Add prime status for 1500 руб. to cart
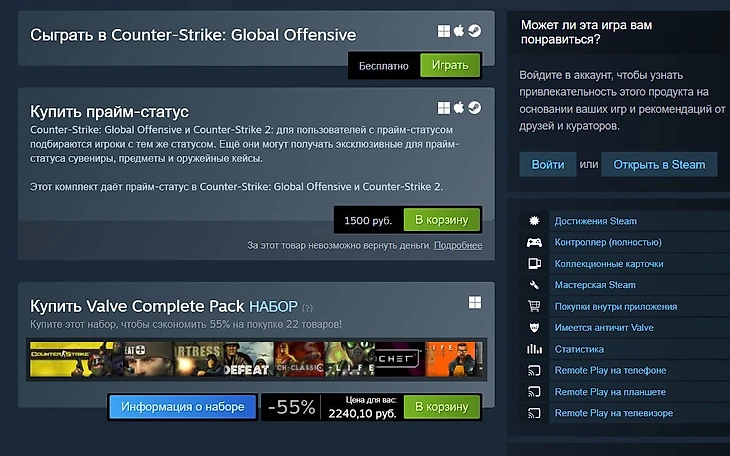Image resolution: width=730 pixels, height=456 pixels. click(441, 220)
